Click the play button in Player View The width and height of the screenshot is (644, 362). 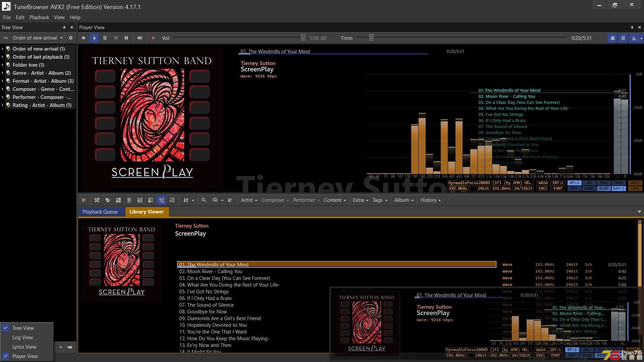pos(94,38)
